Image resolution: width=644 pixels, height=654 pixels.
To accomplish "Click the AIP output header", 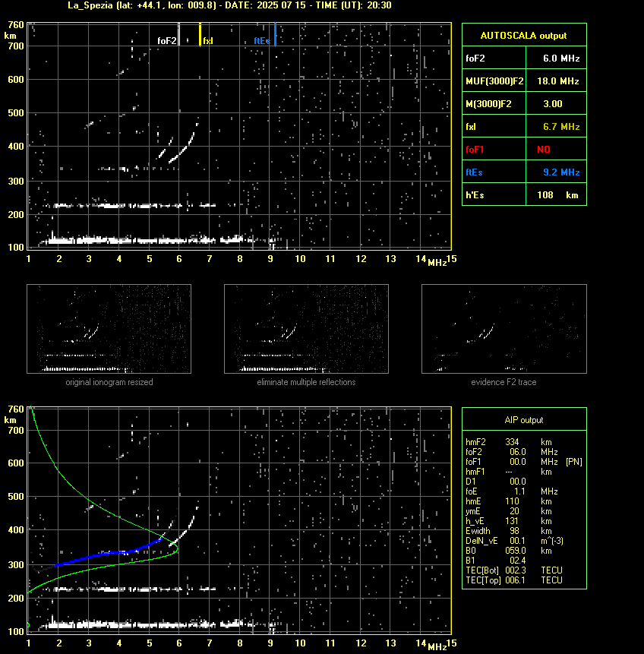I will pyautogui.click(x=524, y=420).
